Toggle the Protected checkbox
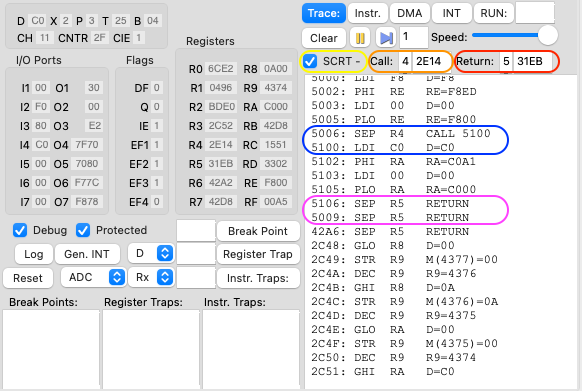 click(83, 230)
